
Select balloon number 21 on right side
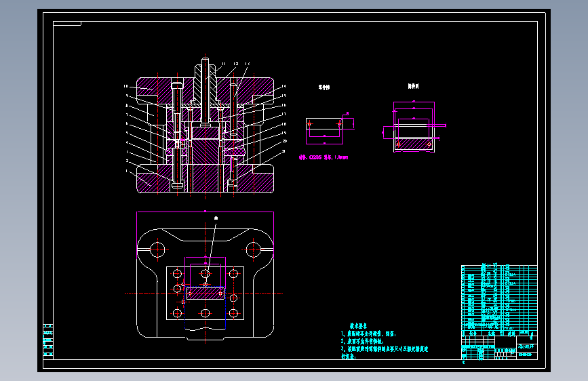(x=284, y=151)
